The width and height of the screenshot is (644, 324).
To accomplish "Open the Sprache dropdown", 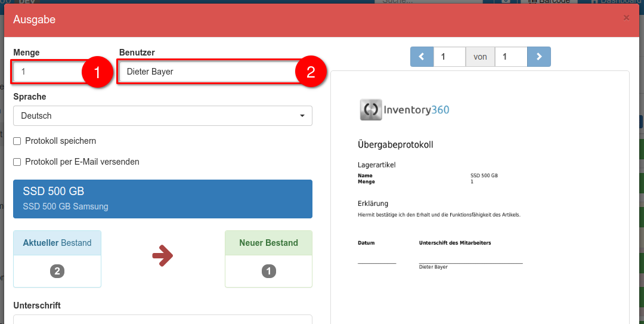I will coord(162,116).
